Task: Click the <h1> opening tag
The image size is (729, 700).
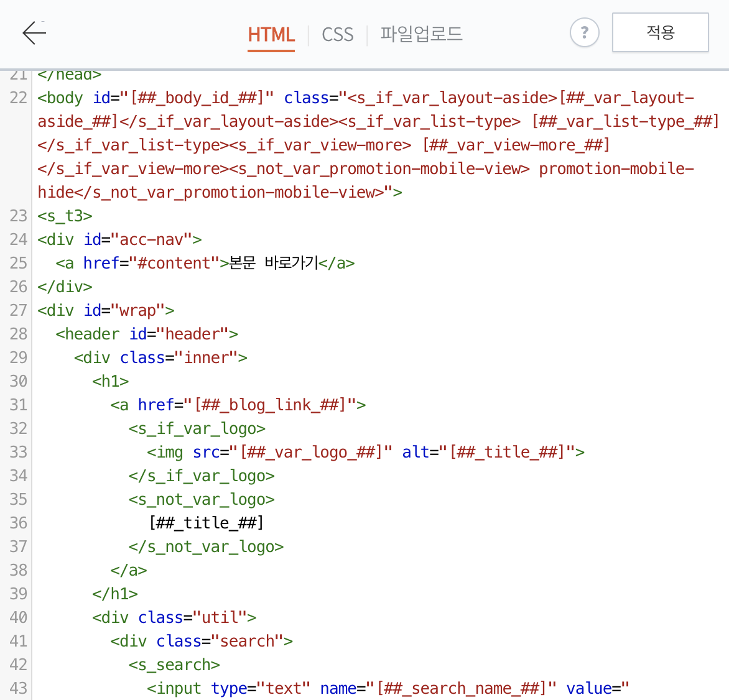Action: pyautogui.click(x=111, y=382)
